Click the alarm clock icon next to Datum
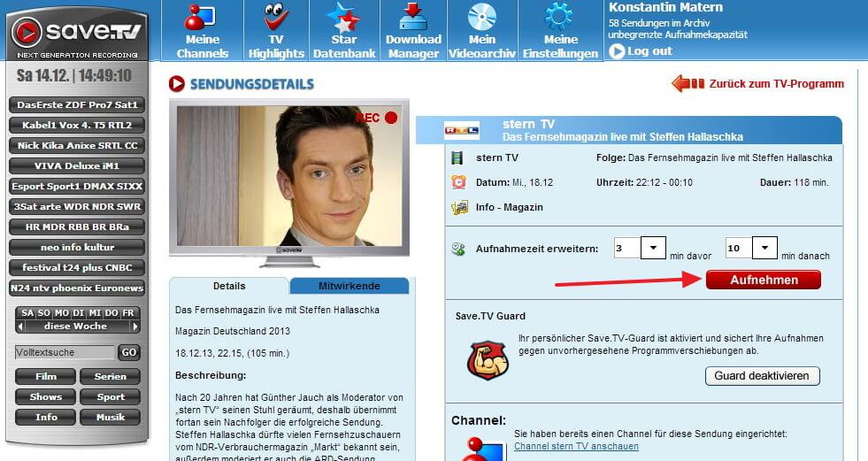Image resolution: width=868 pixels, height=461 pixels. 458,182
